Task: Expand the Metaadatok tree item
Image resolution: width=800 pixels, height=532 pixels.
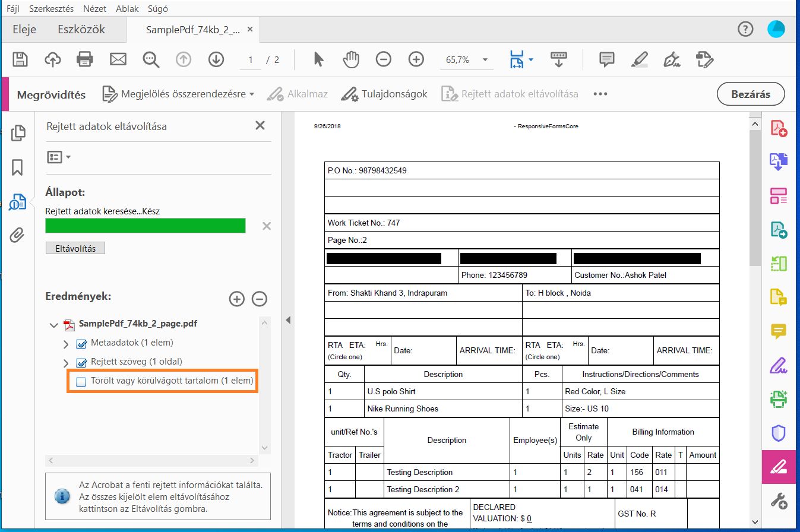Action: 66,344
